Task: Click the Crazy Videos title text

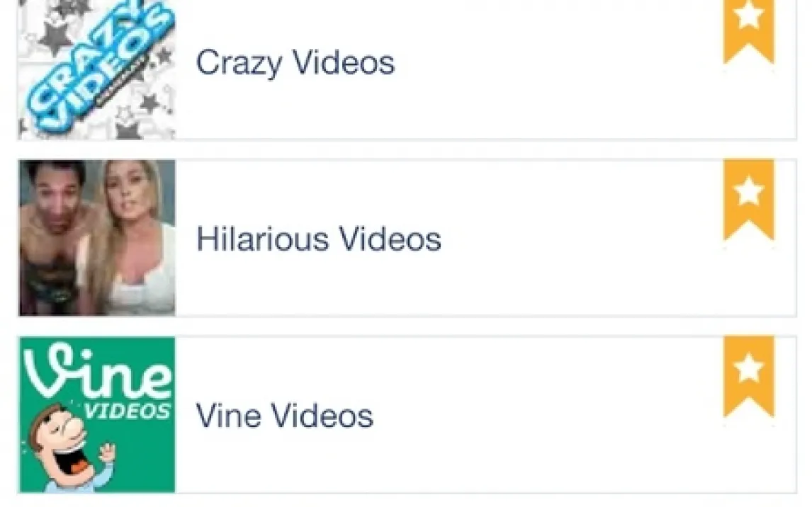Action: (295, 62)
